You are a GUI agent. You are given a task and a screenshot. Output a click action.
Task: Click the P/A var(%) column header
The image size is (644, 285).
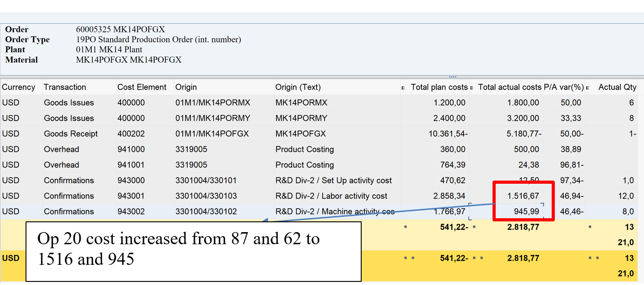(x=563, y=87)
